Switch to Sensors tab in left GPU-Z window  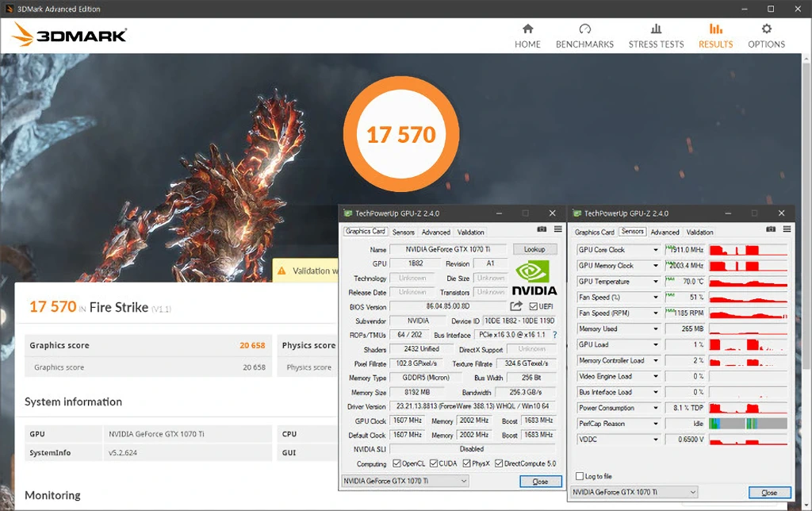click(403, 232)
